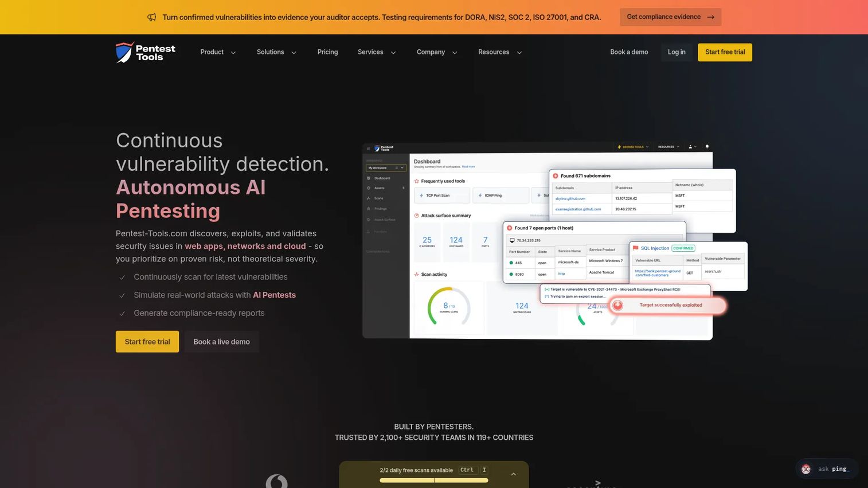Screen dimensions: 868x488
Task: Click the CONFIRMED badge on SQL Injection
Action: coord(683,248)
